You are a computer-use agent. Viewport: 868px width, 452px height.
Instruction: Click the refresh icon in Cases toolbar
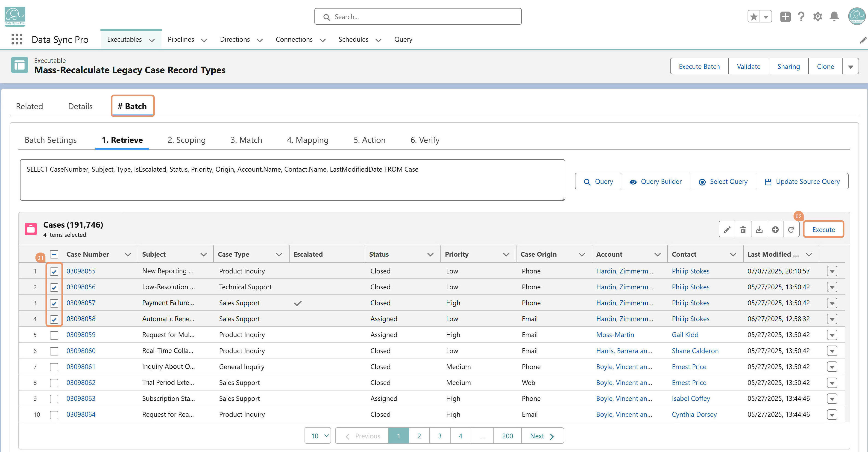pyautogui.click(x=791, y=229)
